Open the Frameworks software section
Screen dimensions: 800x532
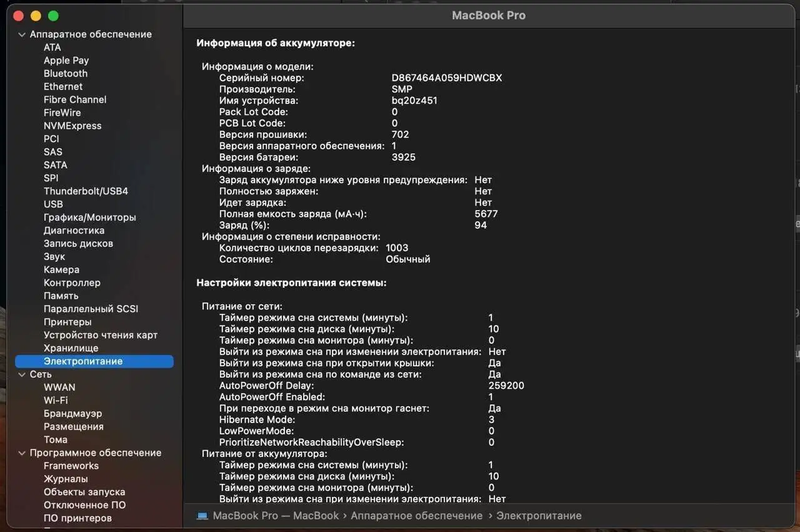point(71,465)
